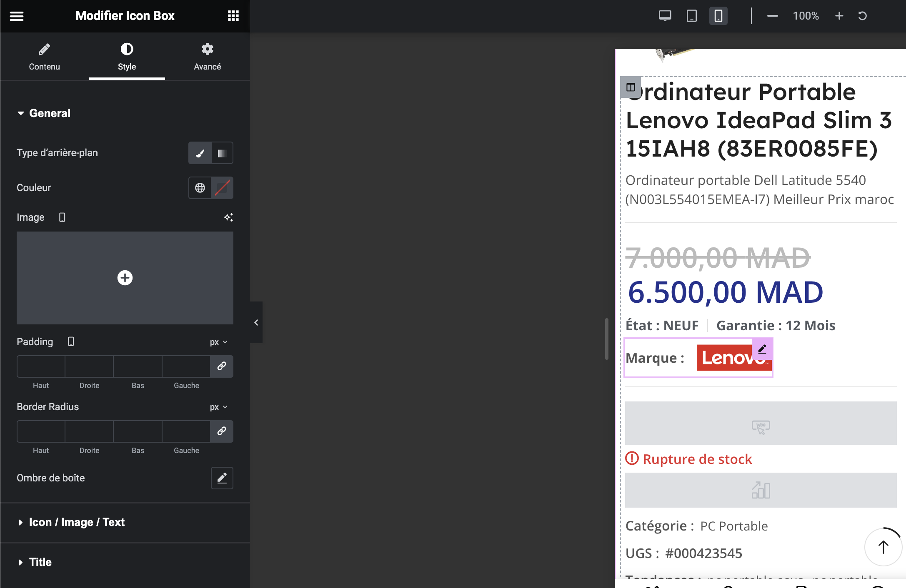The height and width of the screenshot is (588, 906).
Task: Switch to the Contenu tab
Action: tap(44, 57)
